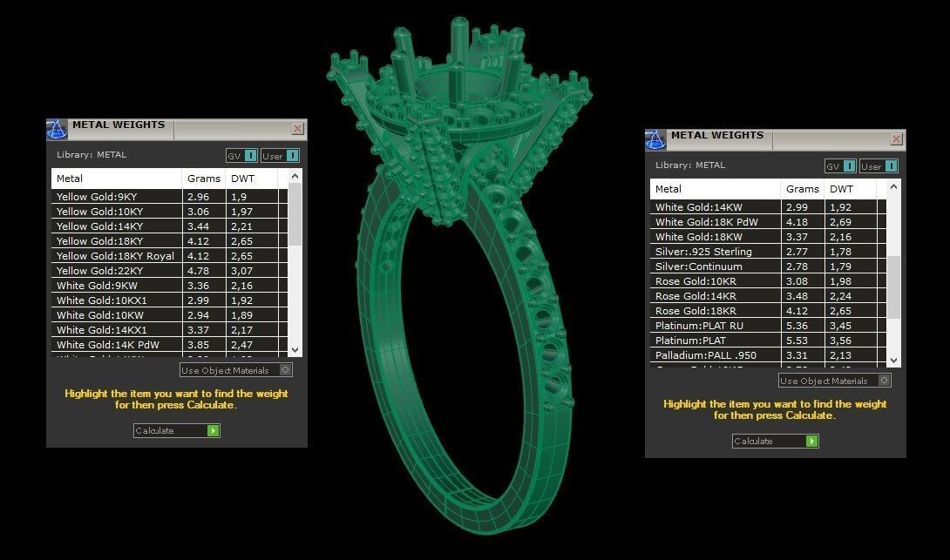Close the right Metal Weights panel
Viewport: 950px width, 560px height.
click(896, 138)
